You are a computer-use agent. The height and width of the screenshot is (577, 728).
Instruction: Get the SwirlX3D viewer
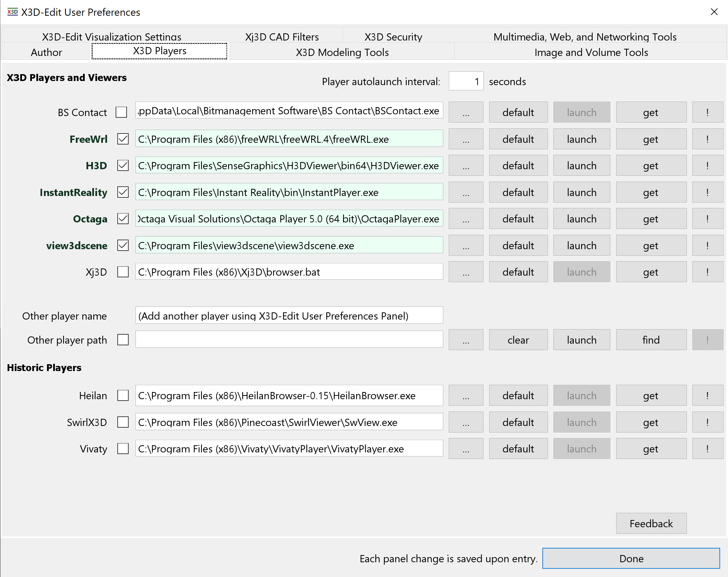click(x=651, y=422)
